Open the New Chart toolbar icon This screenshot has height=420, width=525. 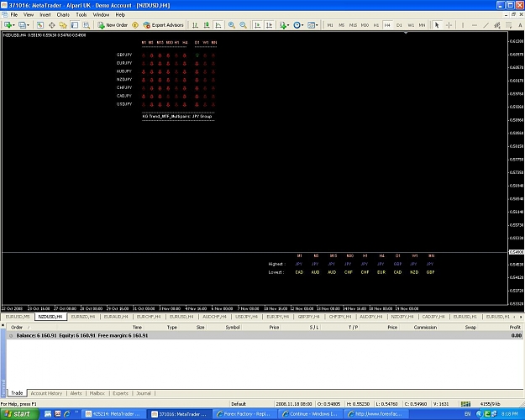(x=8, y=25)
